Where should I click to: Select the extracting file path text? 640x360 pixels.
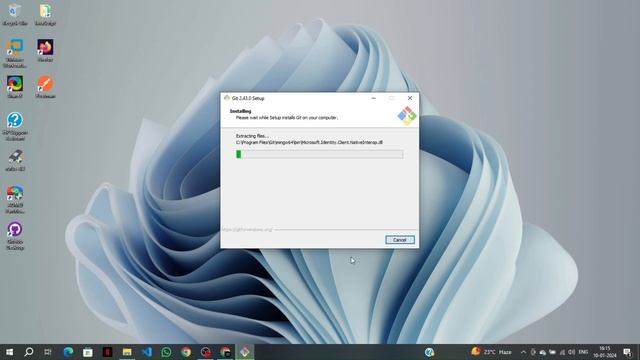click(309, 142)
